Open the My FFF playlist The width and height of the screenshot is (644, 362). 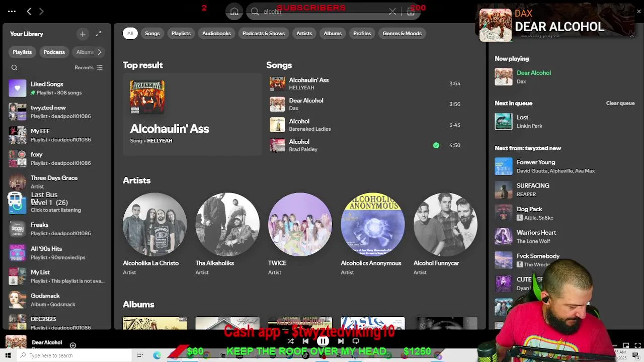(x=56, y=135)
